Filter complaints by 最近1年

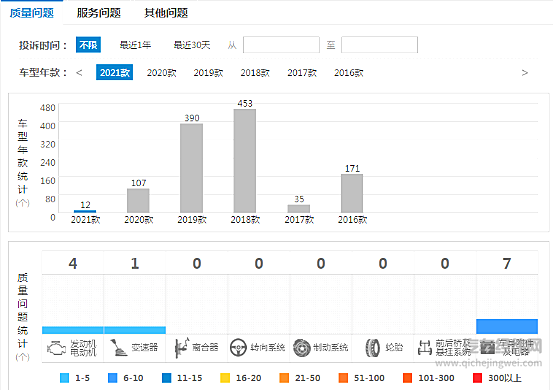coord(135,45)
